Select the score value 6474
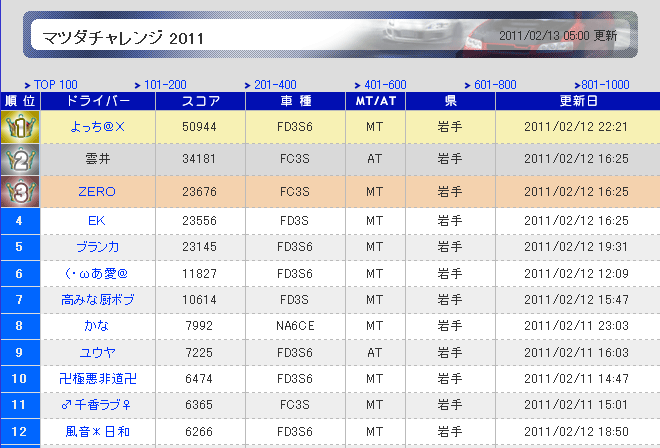This screenshot has width=660, height=448. pyautogui.click(x=199, y=379)
